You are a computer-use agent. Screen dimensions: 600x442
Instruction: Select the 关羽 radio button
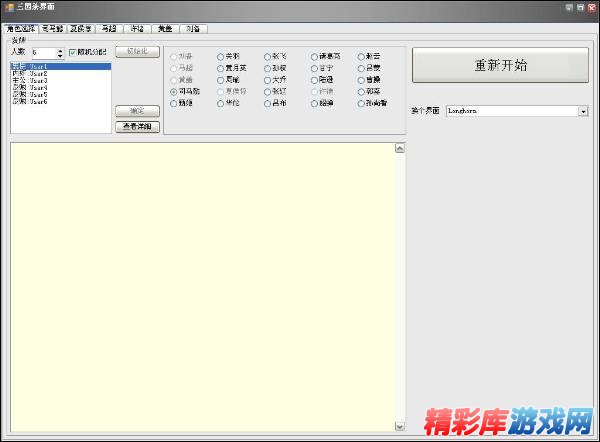tap(221, 57)
